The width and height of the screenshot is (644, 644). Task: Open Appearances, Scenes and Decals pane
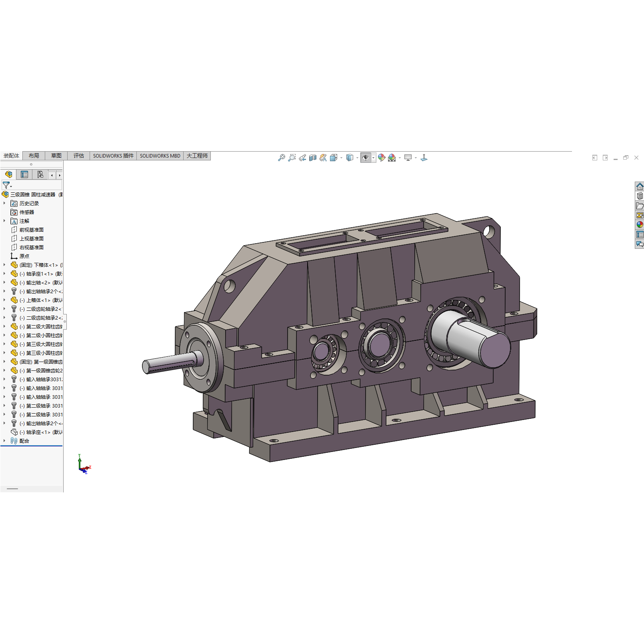[x=640, y=225]
